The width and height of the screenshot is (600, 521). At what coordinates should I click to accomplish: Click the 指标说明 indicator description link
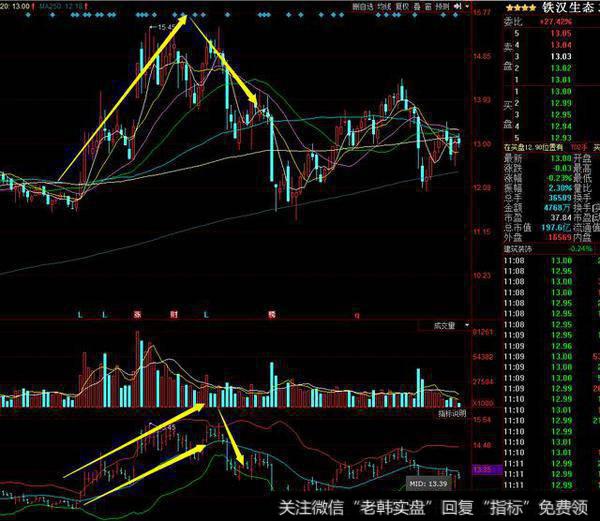click(452, 412)
